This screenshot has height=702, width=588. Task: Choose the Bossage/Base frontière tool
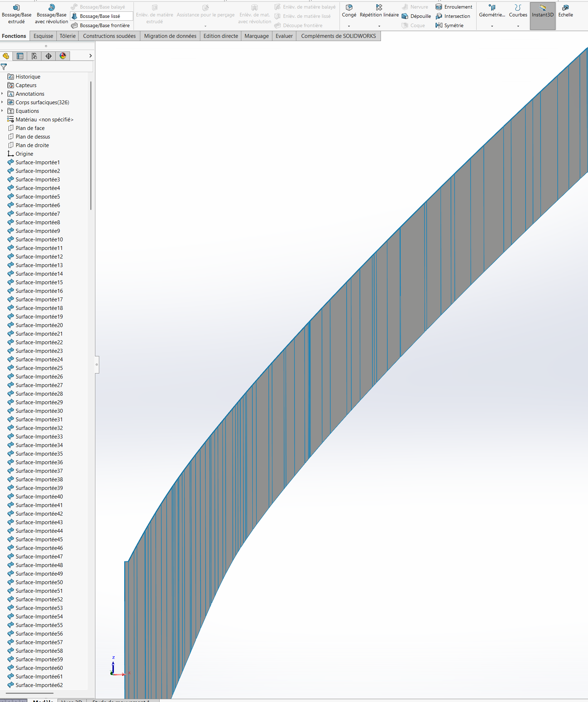[104, 25]
